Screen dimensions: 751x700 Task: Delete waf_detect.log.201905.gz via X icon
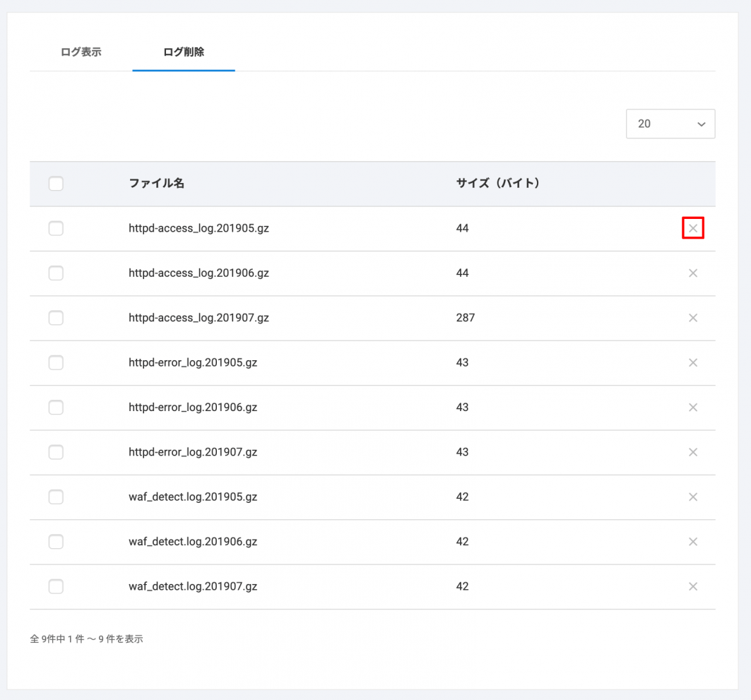pyautogui.click(x=692, y=497)
